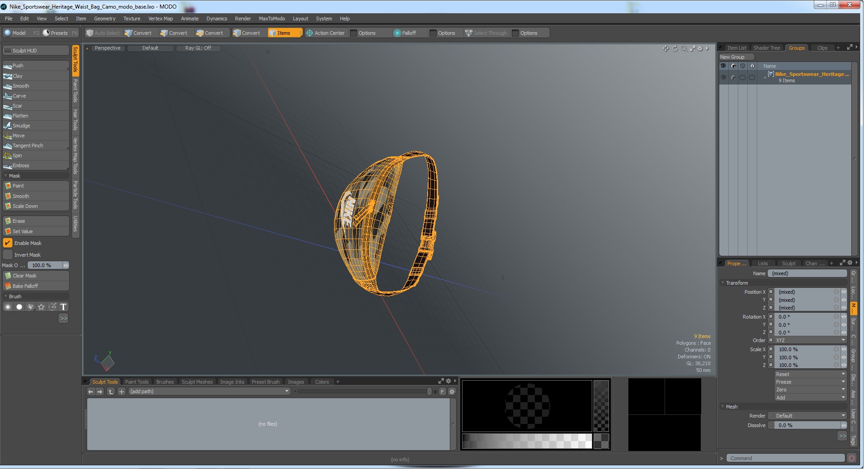Click the viewport pan (move) icon
868x470 pixels.
pyautogui.click(x=666, y=49)
